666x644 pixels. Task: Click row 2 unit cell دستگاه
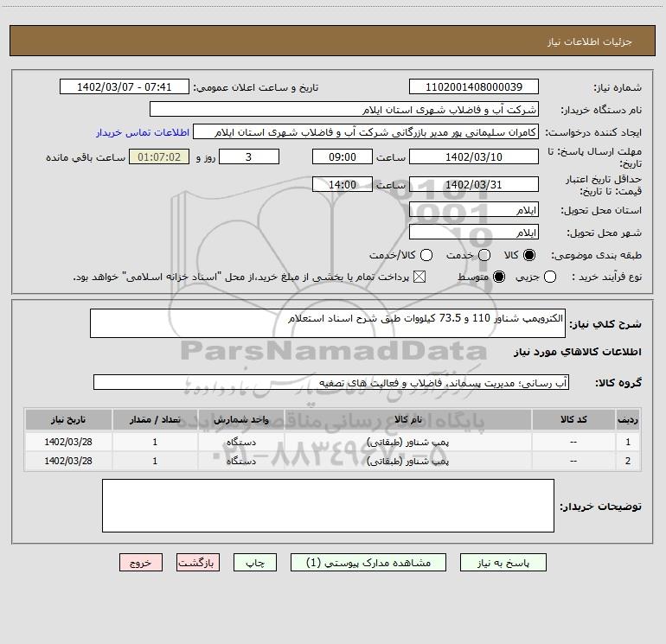click(240, 461)
